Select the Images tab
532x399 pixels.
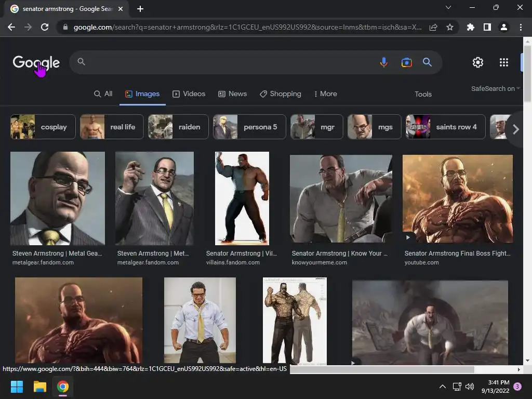(142, 94)
